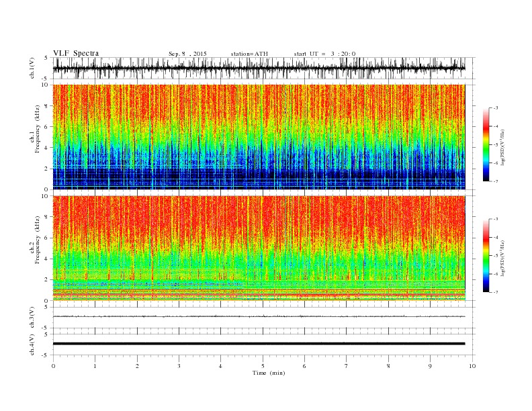Click the 'ch.1(V)' waveform axis label

pyautogui.click(x=32, y=68)
